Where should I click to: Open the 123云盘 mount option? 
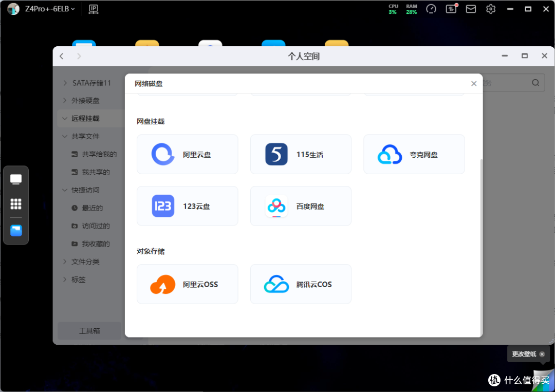(x=187, y=206)
